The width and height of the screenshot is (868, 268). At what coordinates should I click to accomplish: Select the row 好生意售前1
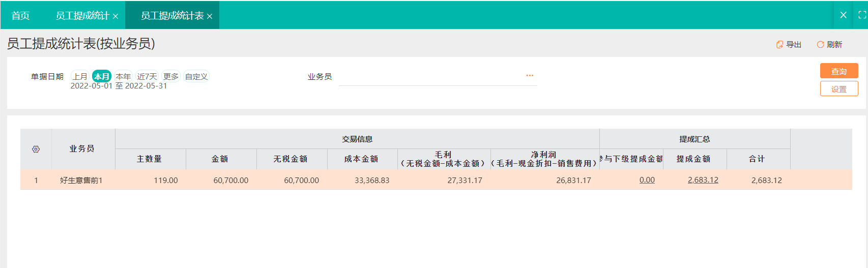436,180
